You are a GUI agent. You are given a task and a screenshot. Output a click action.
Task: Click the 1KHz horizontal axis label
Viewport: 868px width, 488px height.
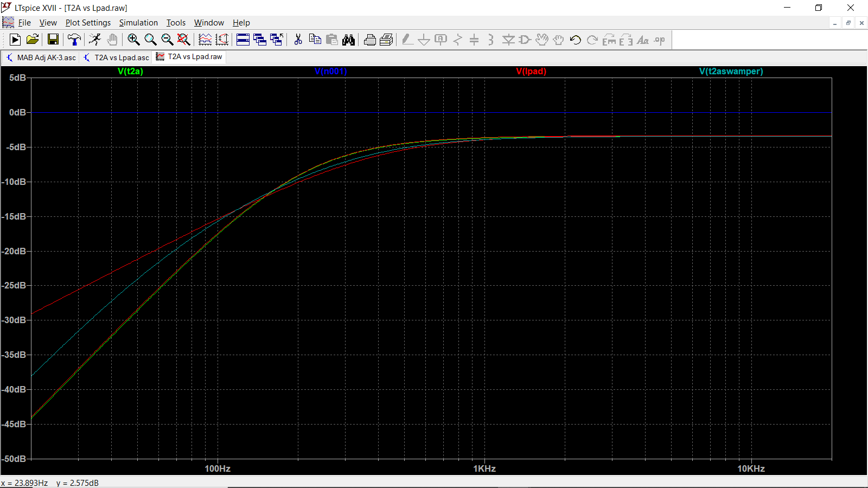click(x=484, y=468)
